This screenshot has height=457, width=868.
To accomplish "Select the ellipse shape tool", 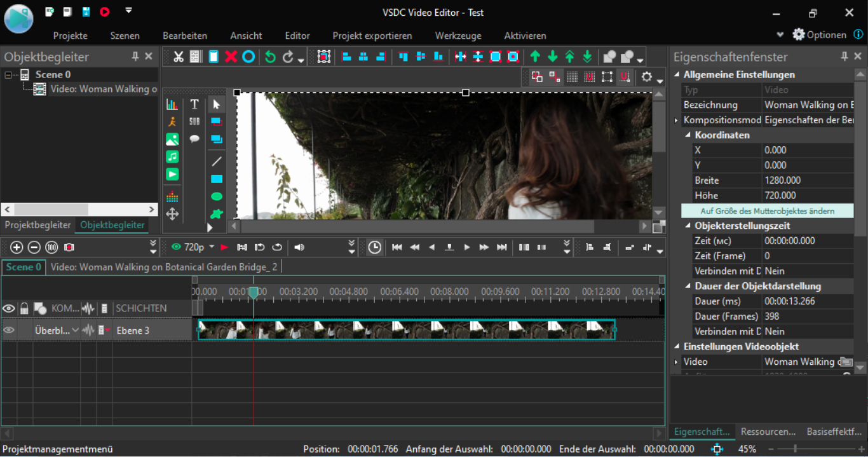I will pos(217,196).
